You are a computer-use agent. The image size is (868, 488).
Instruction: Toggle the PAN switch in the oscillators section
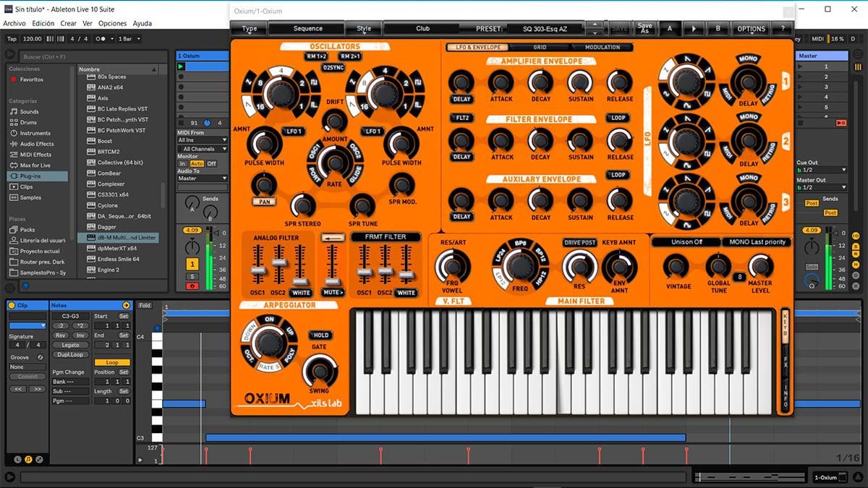pos(265,202)
